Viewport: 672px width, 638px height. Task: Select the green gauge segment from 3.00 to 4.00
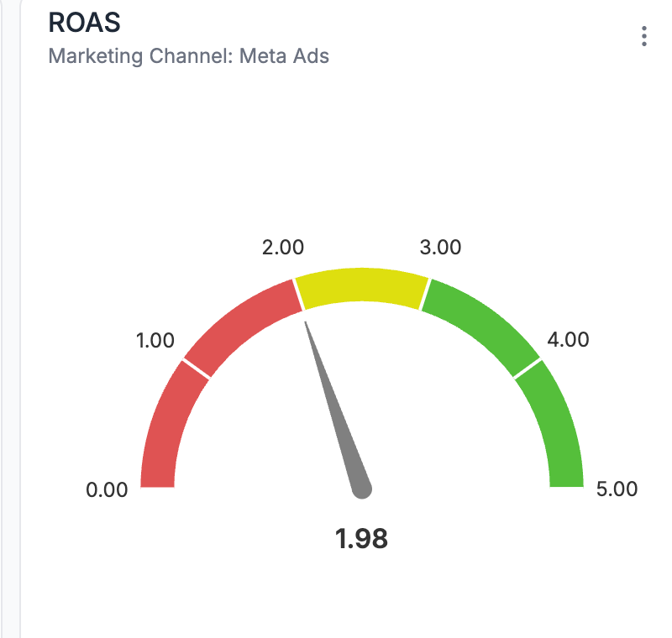pos(483,323)
